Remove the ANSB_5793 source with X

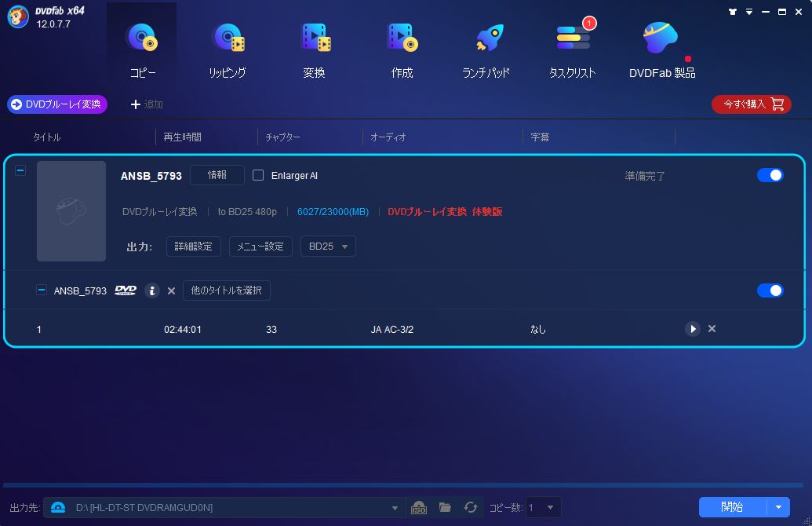pos(171,290)
